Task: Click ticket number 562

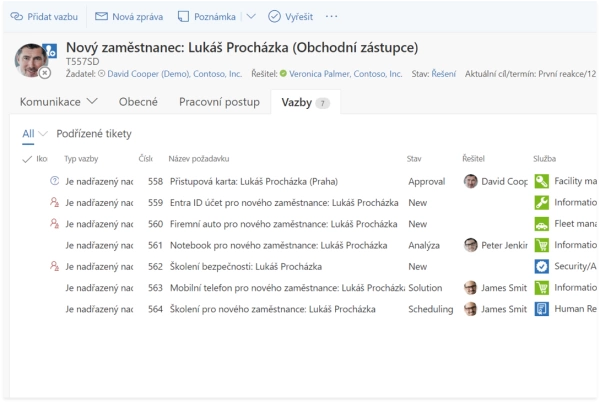Action: point(155,267)
